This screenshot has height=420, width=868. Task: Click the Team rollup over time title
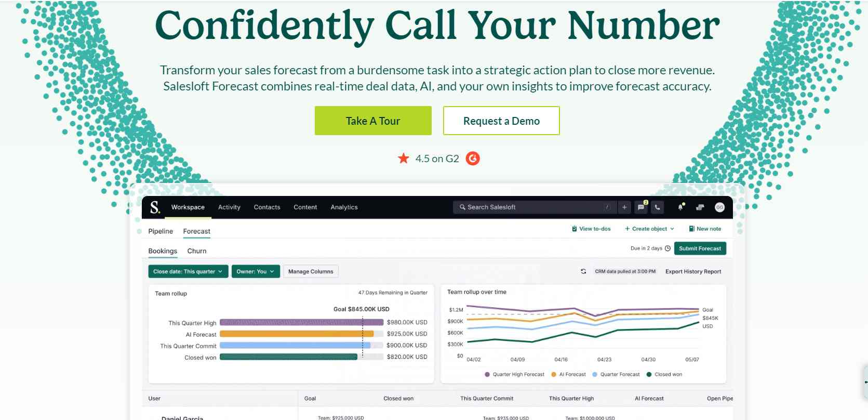point(476,292)
